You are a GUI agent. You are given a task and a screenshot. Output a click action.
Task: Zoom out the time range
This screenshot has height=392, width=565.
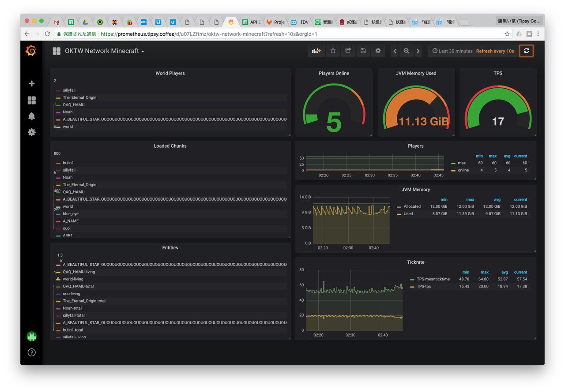pyautogui.click(x=407, y=51)
